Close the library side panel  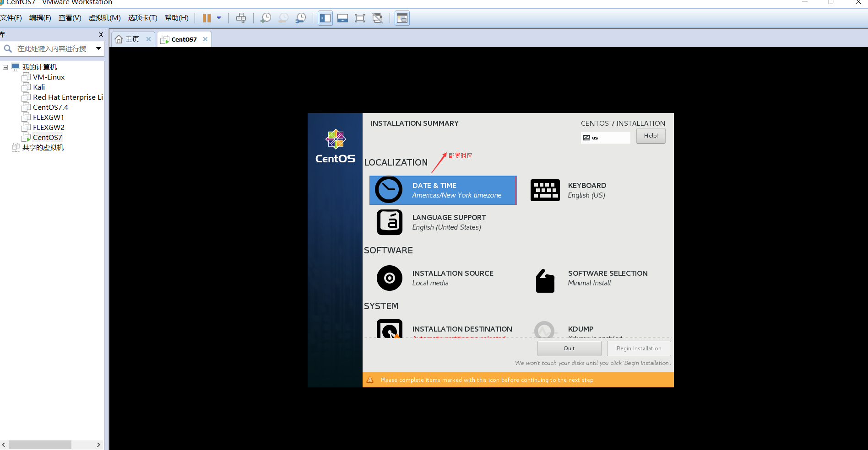101,35
